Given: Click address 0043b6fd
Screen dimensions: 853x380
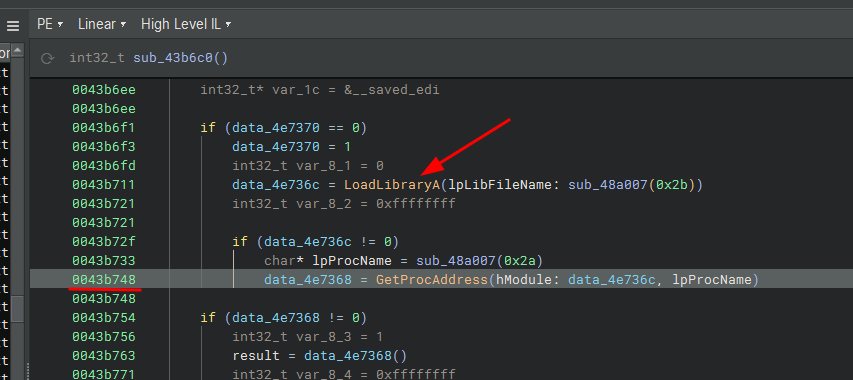Looking at the screenshot, I should pyautogui.click(x=103, y=166).
